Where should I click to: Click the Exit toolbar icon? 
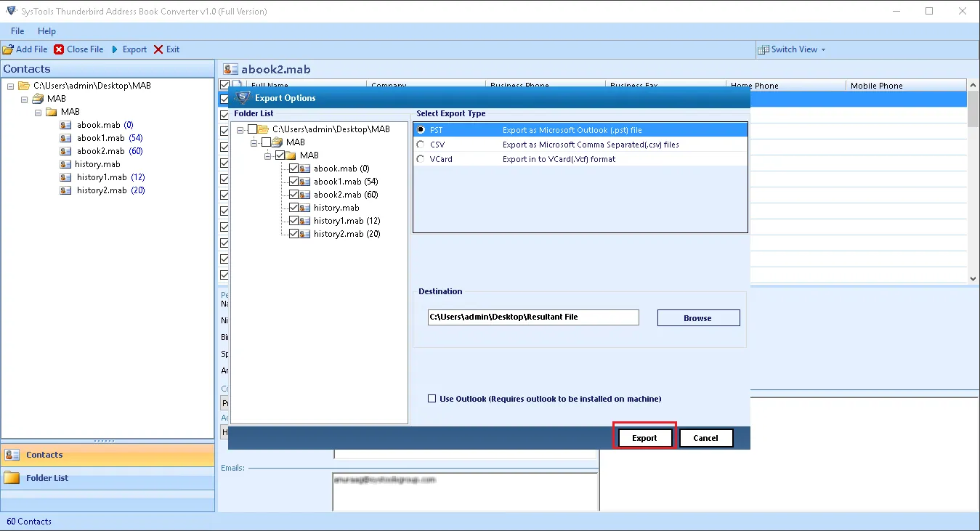[x=157, y=49]
